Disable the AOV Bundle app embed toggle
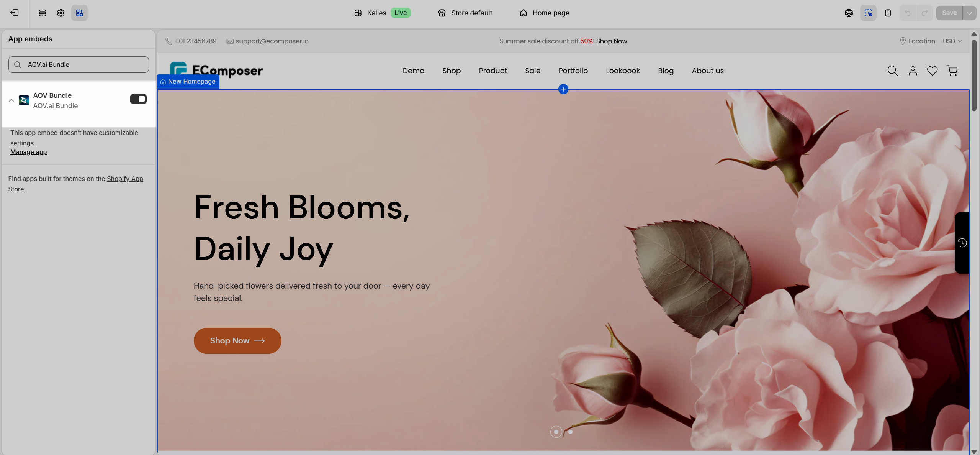The height and width of the screenshot is (455, 980). click(138, 99)
